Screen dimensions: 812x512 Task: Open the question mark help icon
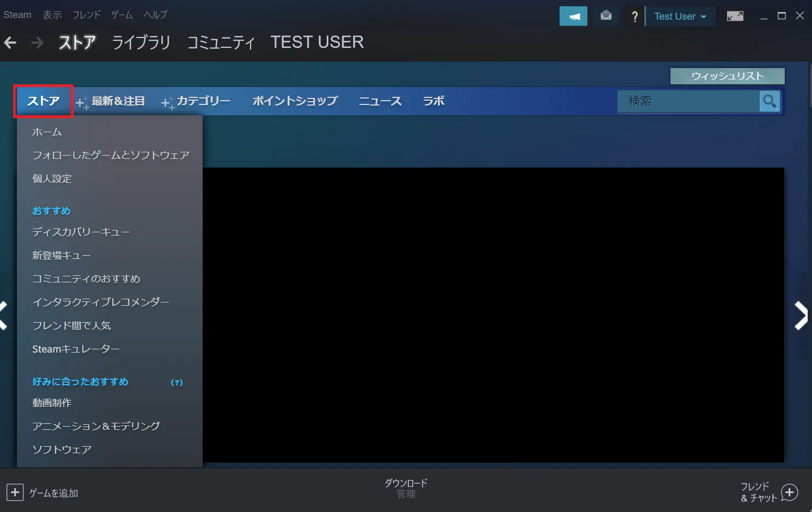tap(634, 16)
